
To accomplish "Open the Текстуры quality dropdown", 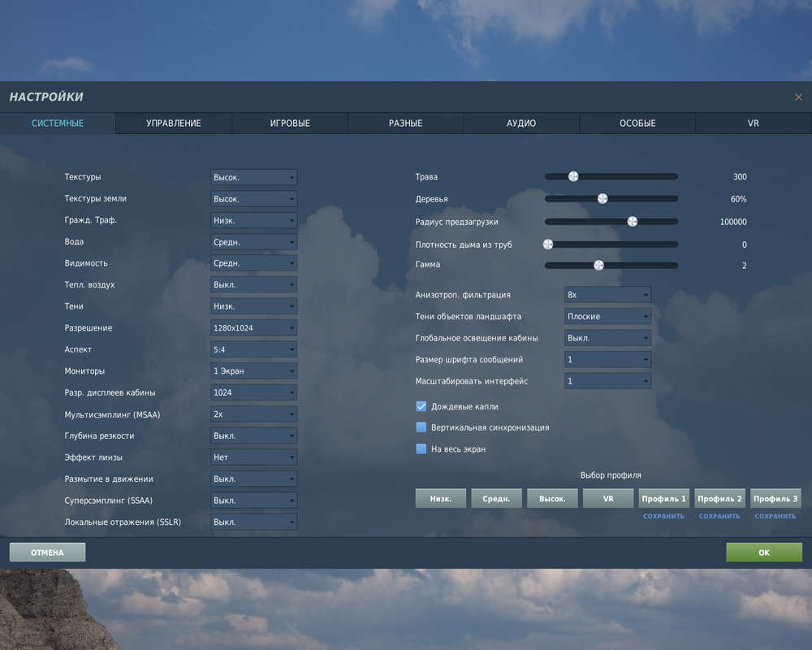I will point(253,176).
